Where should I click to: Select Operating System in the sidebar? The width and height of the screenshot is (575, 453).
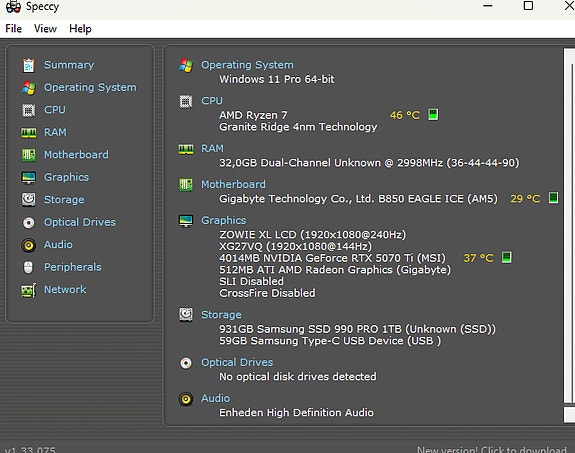(90, 87)
